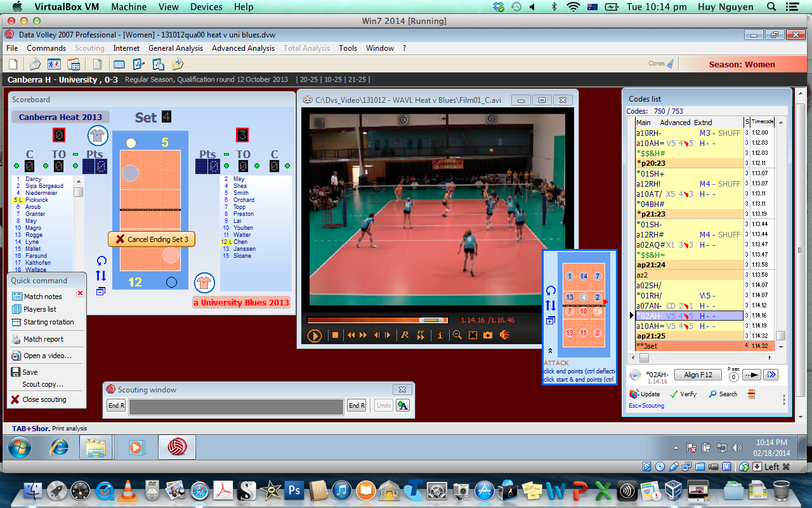Rewind the video using the double-left arrows

[x=351, y=335]
